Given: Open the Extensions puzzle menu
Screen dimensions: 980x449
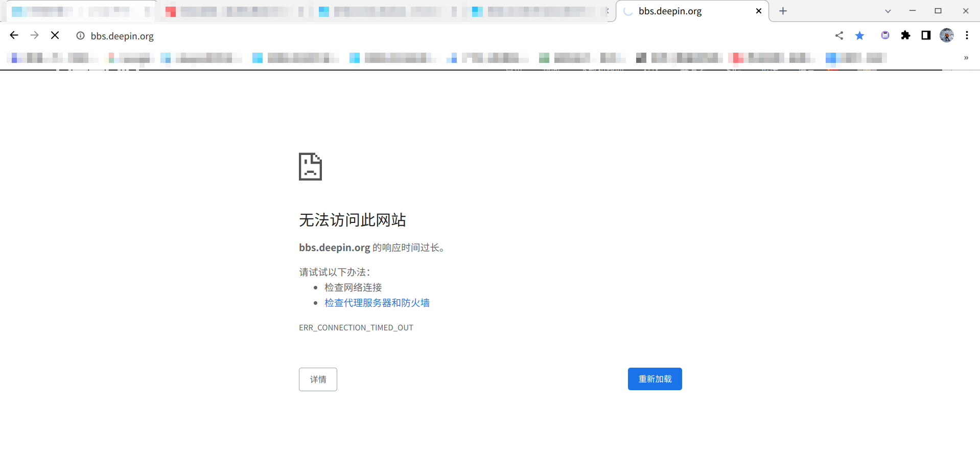Looking at the screenshot, I should click(x=905, y=35).
